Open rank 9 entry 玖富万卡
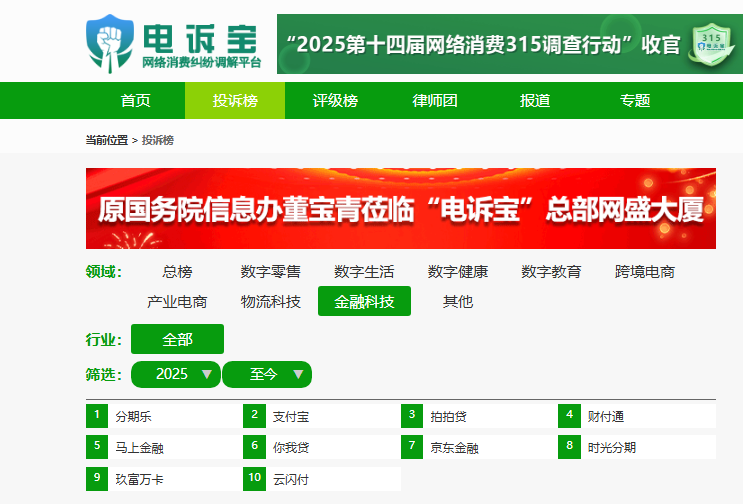This screenshot has width=743, height=504. 164,479
